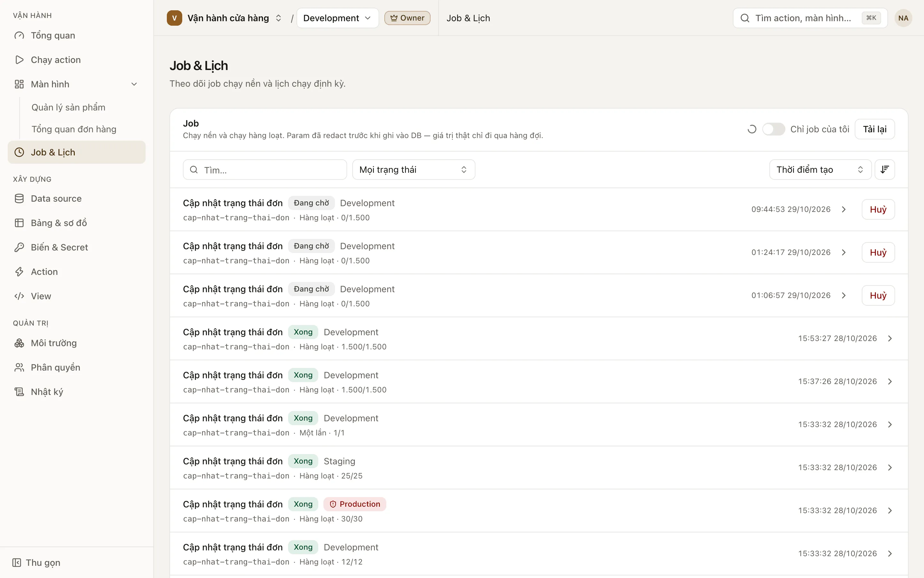Image resolution: width=924 pixels, height=578 pixels.
Task: Open the Mọi trạng thái status filter
Action: [414, 170]
